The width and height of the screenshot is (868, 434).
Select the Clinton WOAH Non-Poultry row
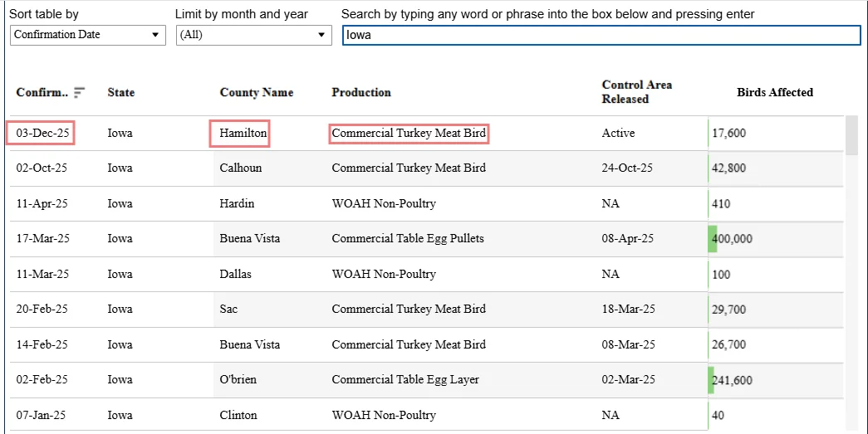pyautogui.click(x=426, y=415)
